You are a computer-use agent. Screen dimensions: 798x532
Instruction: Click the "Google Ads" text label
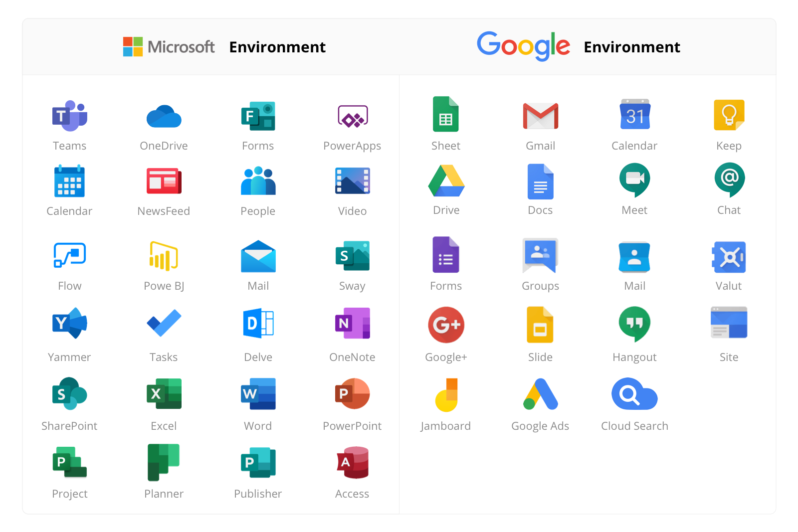point(540,426)
